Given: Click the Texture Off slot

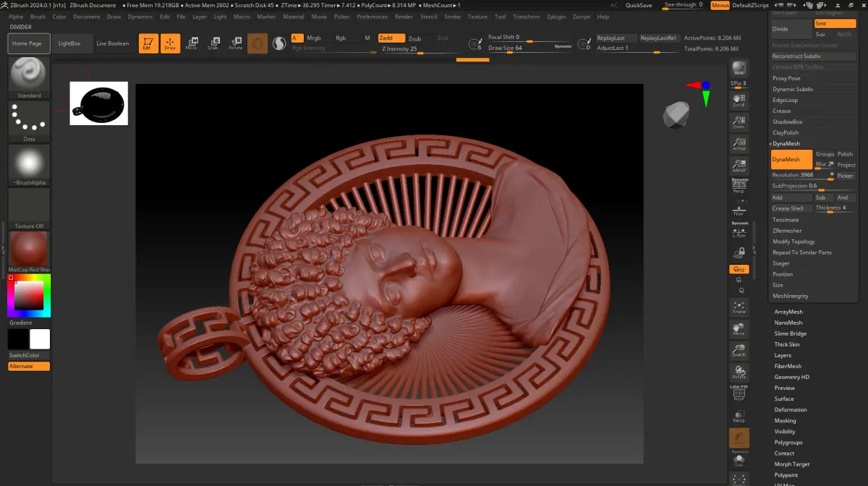Looking at the screenshot, I should tap(29, 208).
